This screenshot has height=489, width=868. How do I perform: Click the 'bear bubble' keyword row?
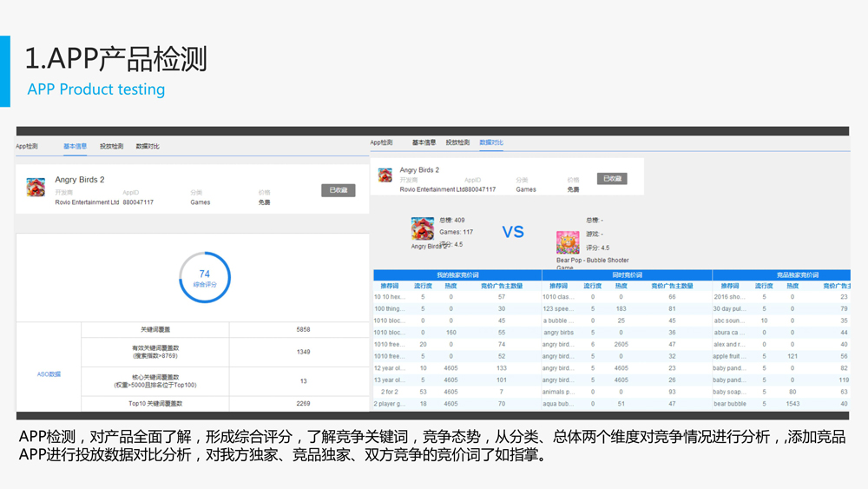click(730, 404)
